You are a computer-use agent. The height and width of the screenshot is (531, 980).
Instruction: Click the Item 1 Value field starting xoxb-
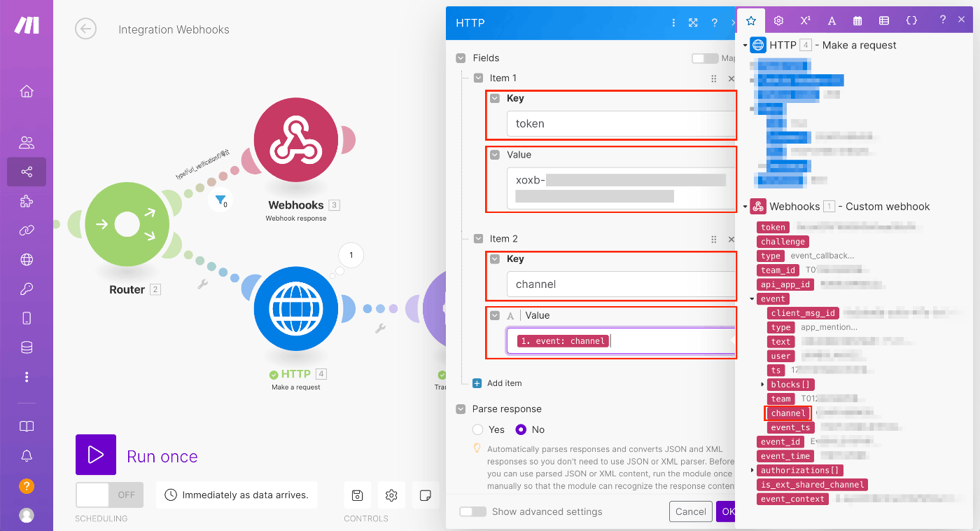(621, 188)
